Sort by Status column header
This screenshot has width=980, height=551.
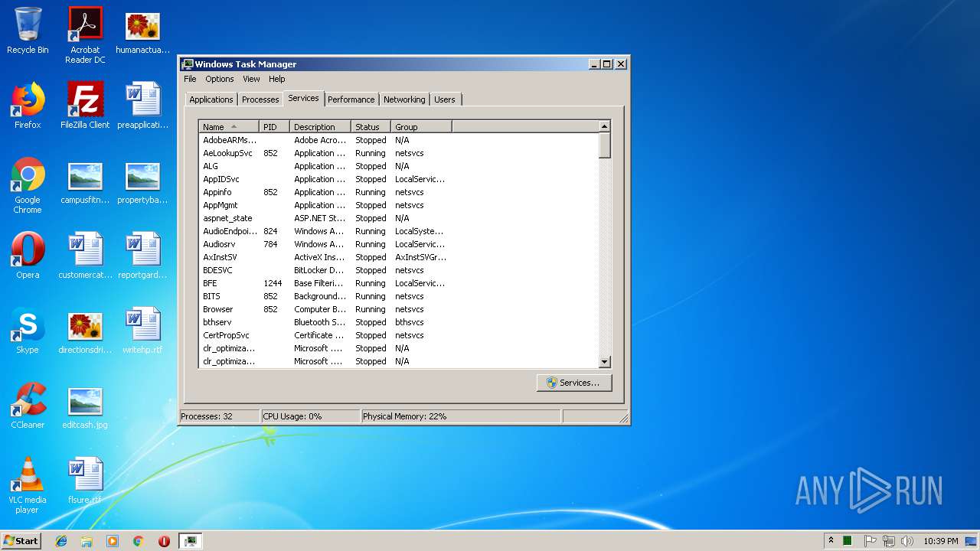[371, 127]
